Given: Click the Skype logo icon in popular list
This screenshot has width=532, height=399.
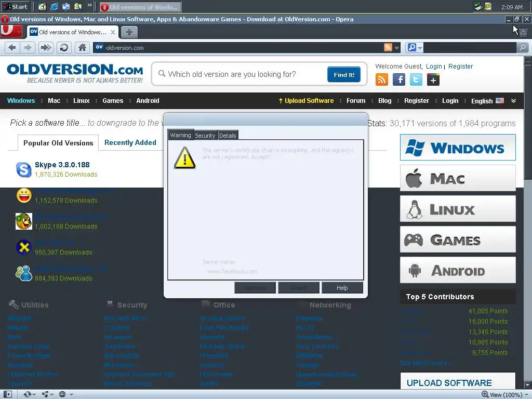Looking at the screenshot, I should 24,170.
